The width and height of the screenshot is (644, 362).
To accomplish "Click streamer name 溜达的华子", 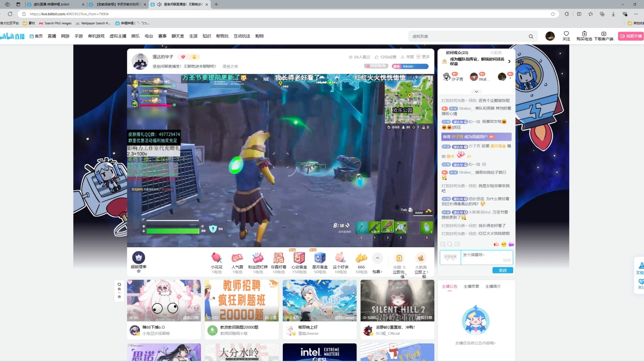I will (163, 57).
